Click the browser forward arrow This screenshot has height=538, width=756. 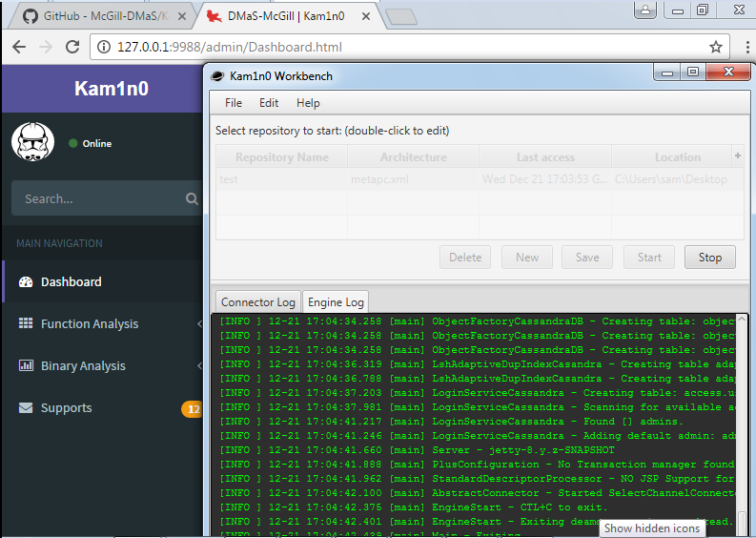[46, 47]
